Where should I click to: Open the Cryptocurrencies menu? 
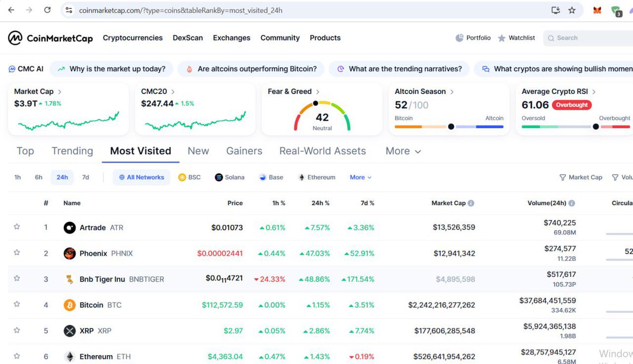132,38
